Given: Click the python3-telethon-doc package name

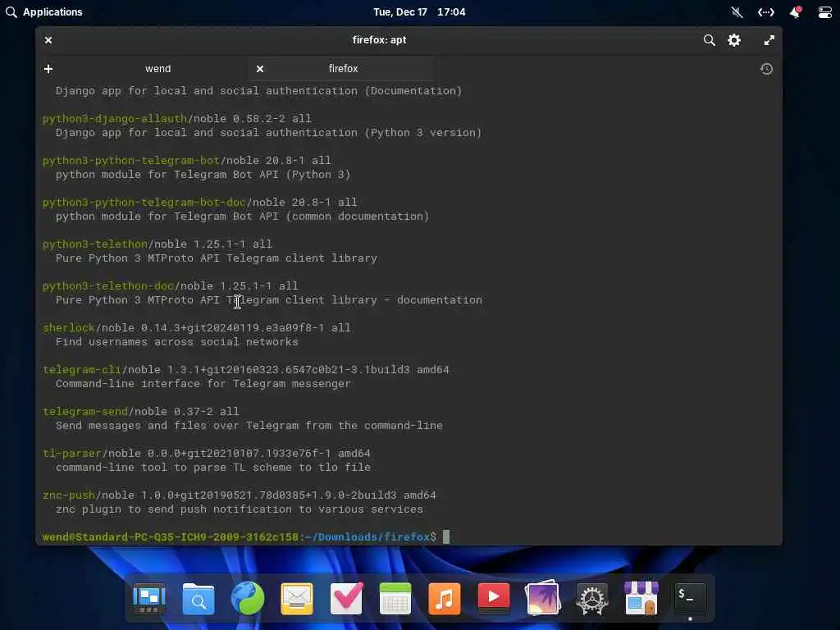Looking at the screenshot, I should click(108, 285).
